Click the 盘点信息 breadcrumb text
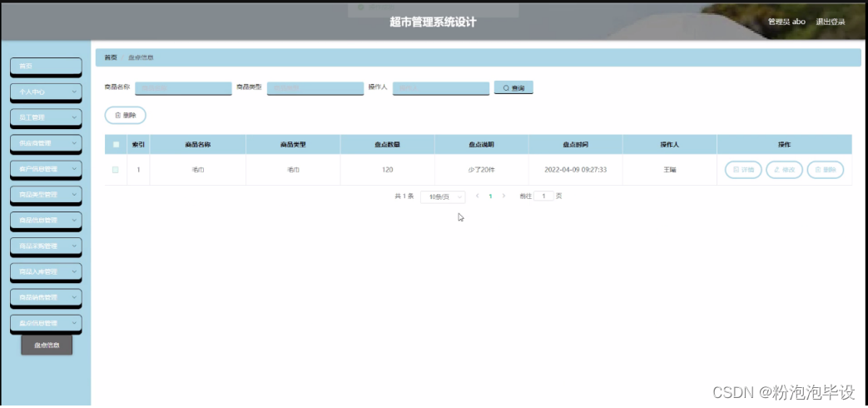This screenshot has height=408, width=868. click(141, 57)
